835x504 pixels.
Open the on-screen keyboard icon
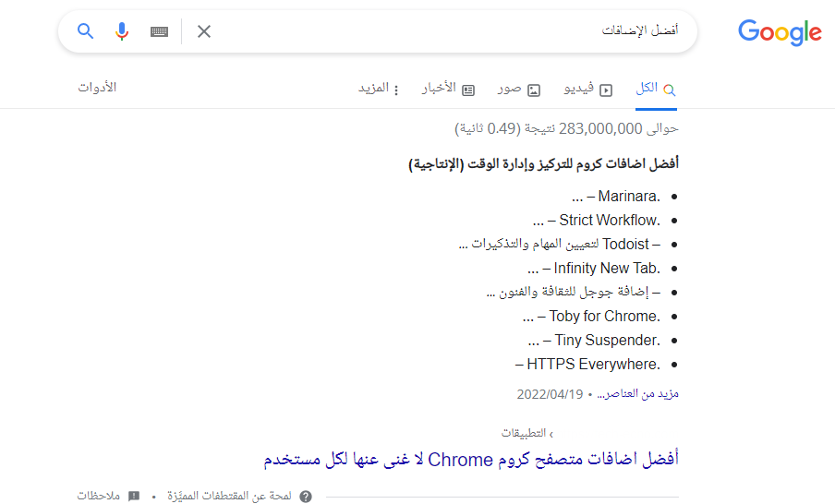(x=159, y=32)
